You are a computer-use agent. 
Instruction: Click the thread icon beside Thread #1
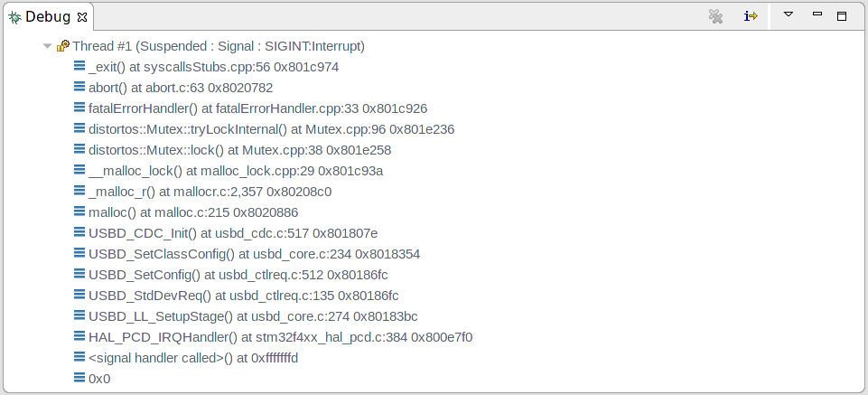(x=63, y=46)
